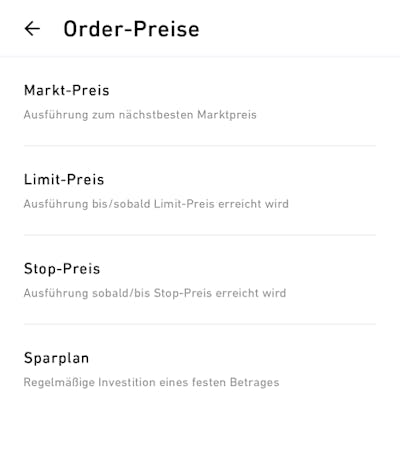The height and width of the screenshot is (472, 400).
Task: Leave Order-Preise using the left arrow
Action: click(32, 29)
